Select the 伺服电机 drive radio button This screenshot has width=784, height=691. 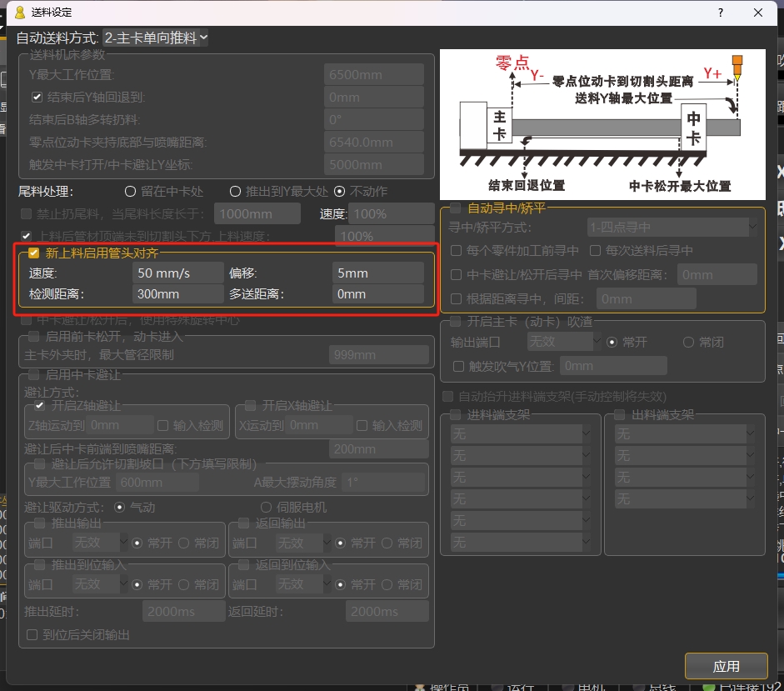(266, 507)
